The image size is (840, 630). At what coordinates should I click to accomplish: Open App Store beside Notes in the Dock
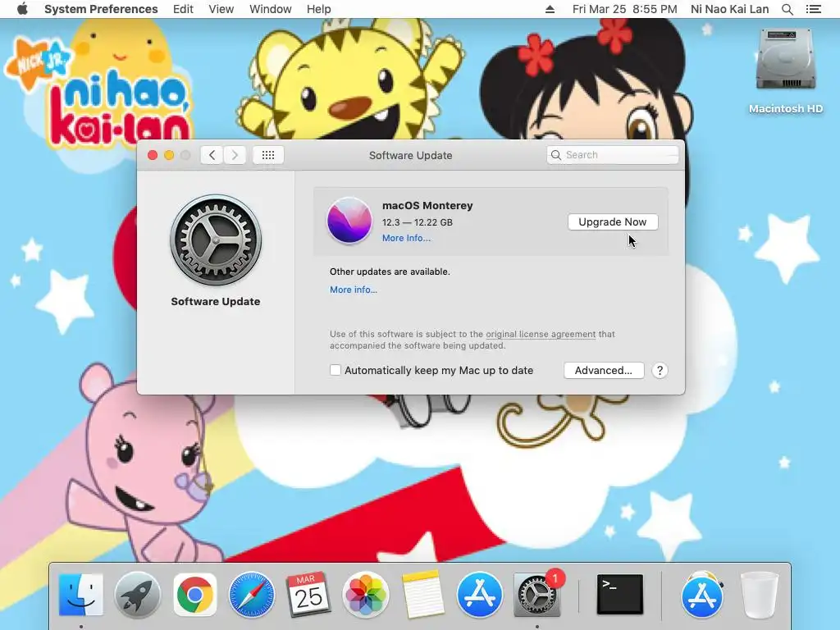[479, 595]
